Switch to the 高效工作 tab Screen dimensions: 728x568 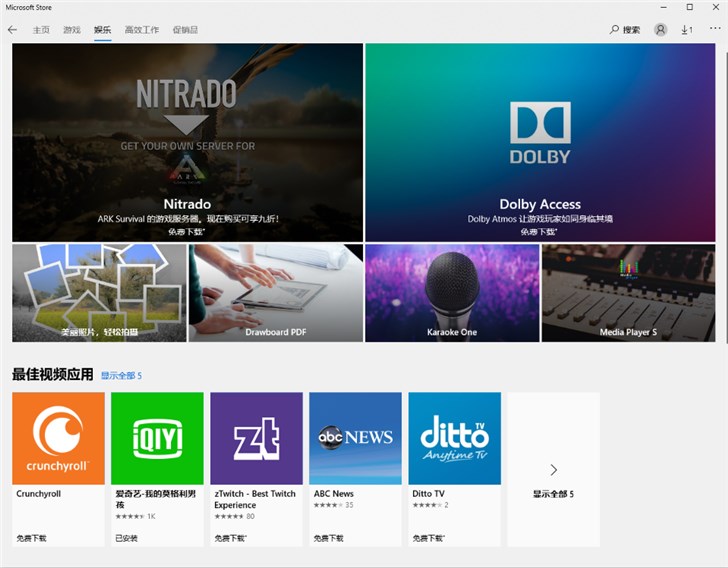click(x=142, y=30)
